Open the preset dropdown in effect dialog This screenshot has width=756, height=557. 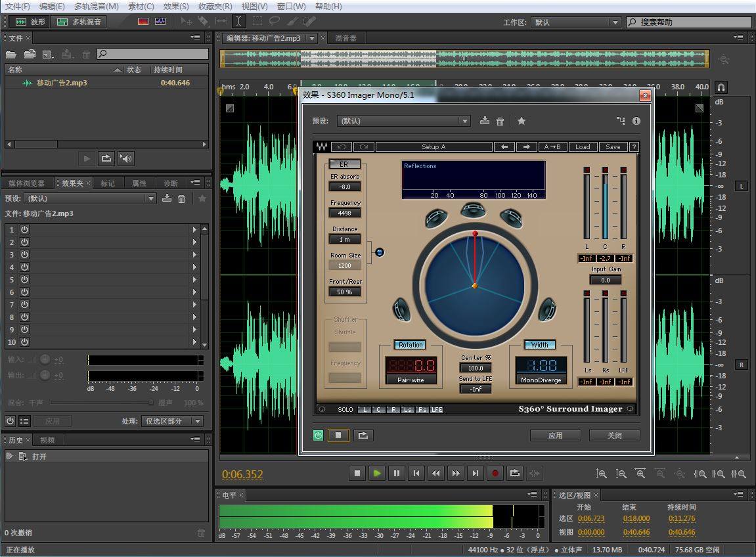(x=404, y=121)
